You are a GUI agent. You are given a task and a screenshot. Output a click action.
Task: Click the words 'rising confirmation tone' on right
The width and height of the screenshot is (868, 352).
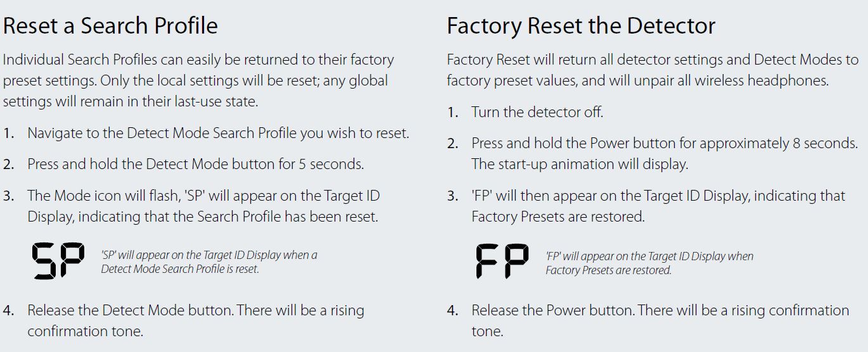tap(660, 321)
